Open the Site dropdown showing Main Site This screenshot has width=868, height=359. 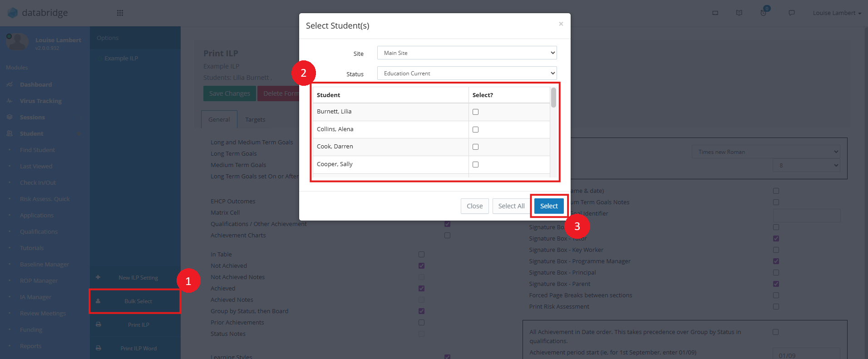pos(467,53)
